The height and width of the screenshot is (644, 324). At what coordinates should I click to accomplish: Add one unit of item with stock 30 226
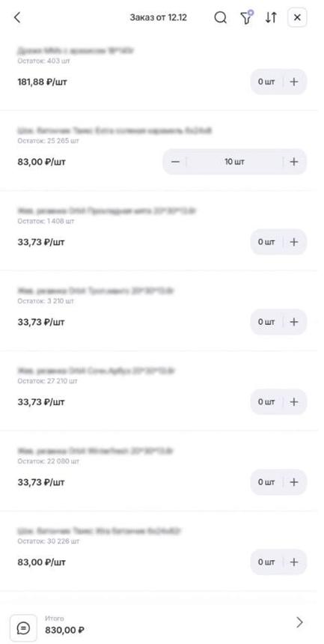point(293,562)
